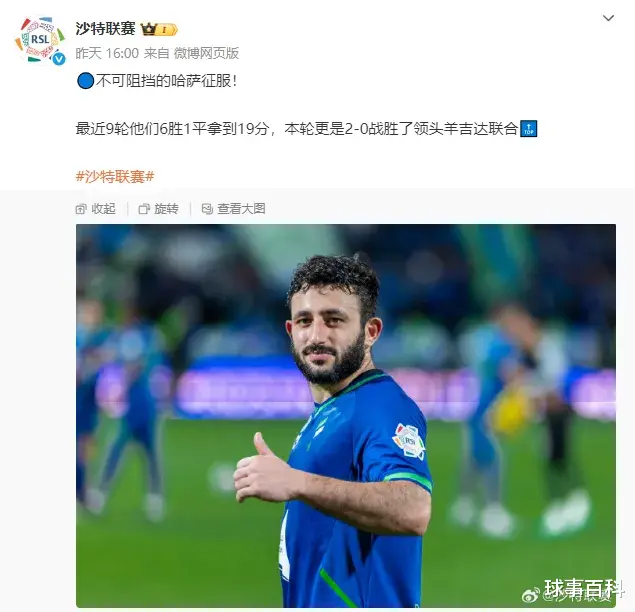635x612 pixels.
Task: Click the post text about 哈萨征服
Action: click(x=166, y=81)
